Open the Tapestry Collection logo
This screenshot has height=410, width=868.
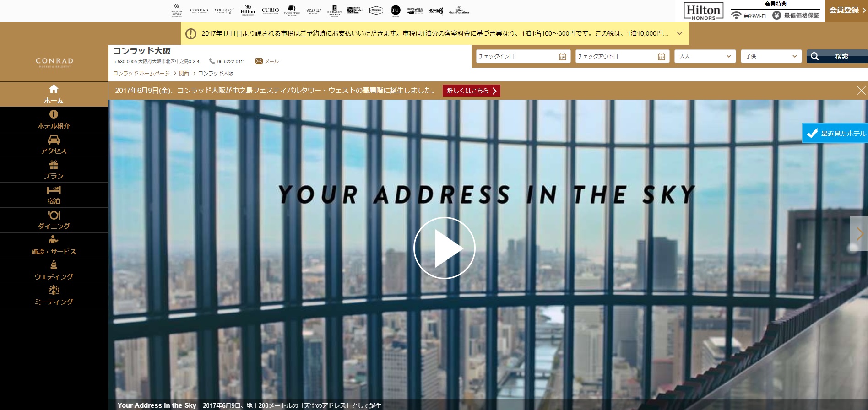pos(313,10)
